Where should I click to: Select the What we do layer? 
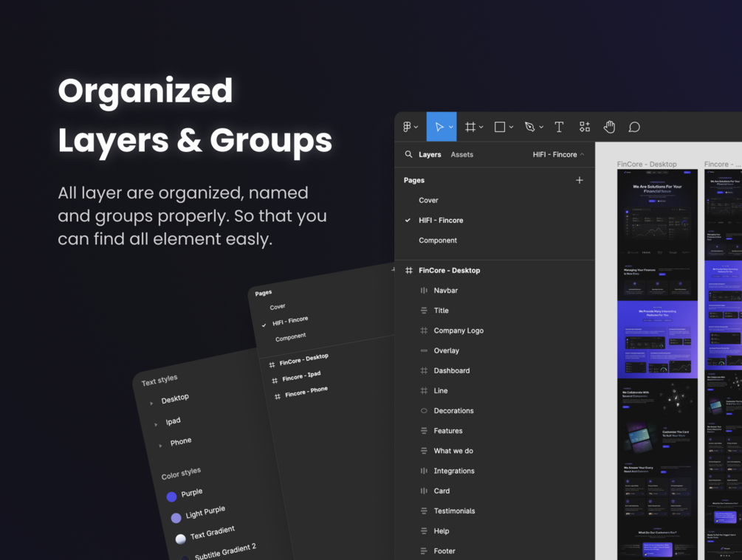[x=453, y=451]
